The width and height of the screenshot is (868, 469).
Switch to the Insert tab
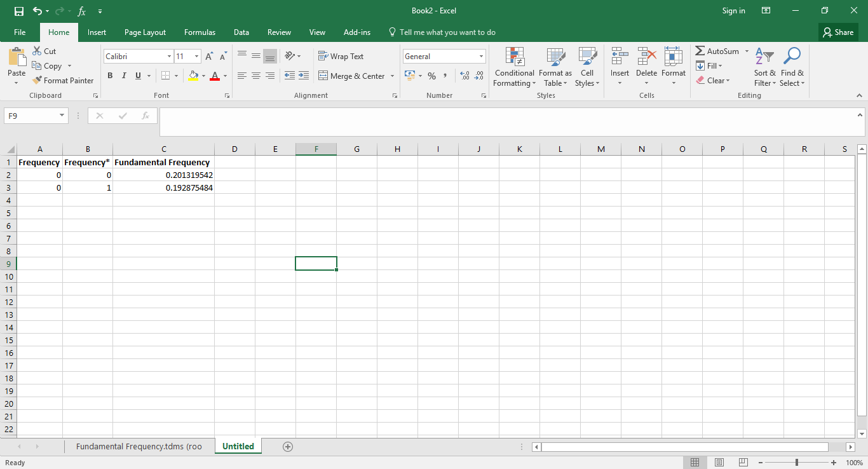[97, 32]
